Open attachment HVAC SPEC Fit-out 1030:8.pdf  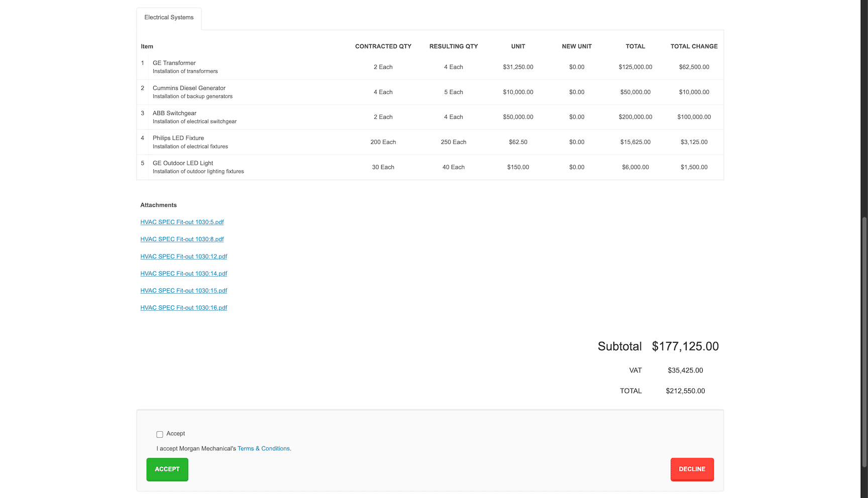pyautogui.click(x=182, y=239)
